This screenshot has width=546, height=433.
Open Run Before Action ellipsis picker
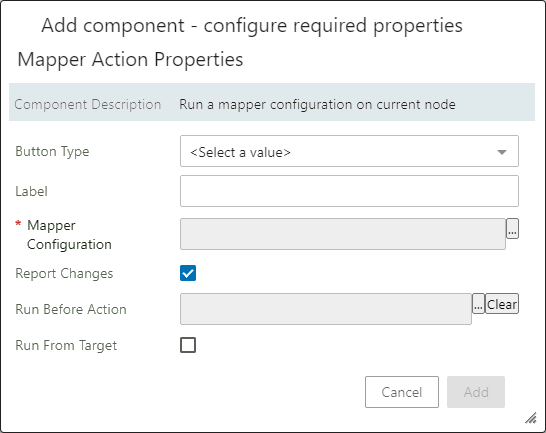pos(478,304)
